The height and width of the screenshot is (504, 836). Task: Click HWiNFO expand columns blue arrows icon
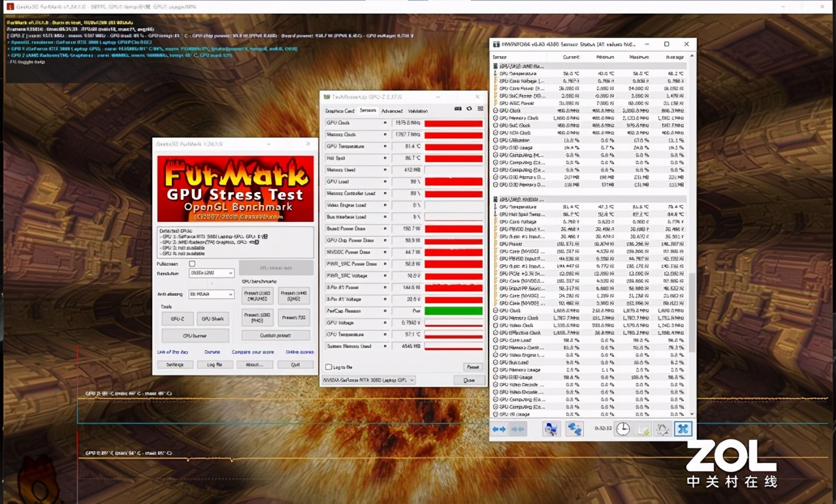click(499, 429)
